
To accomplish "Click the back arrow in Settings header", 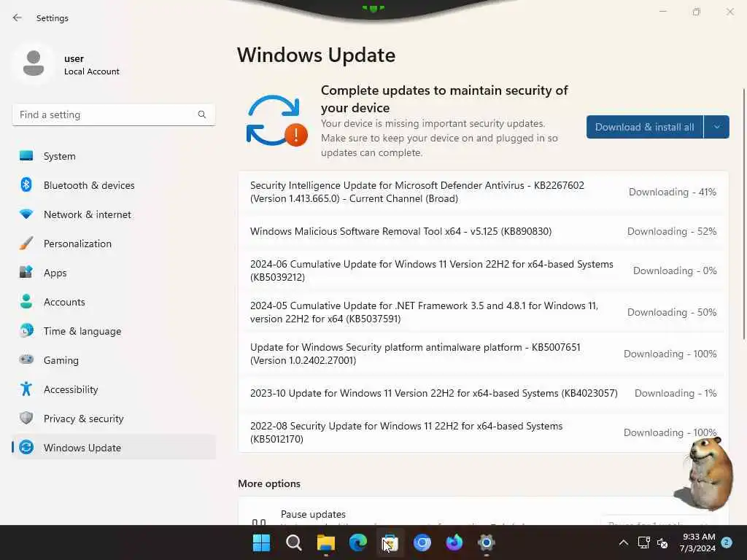I will click(x=18, y=17).
